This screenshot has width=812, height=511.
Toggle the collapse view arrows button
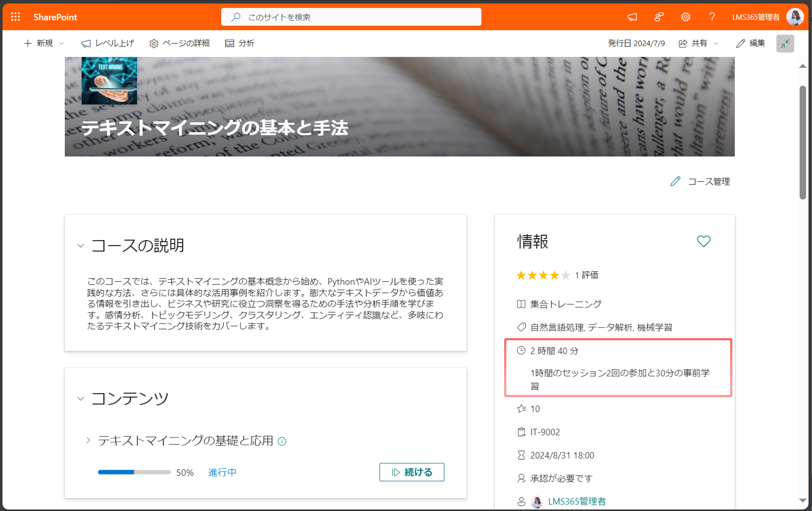pos(785,43)
